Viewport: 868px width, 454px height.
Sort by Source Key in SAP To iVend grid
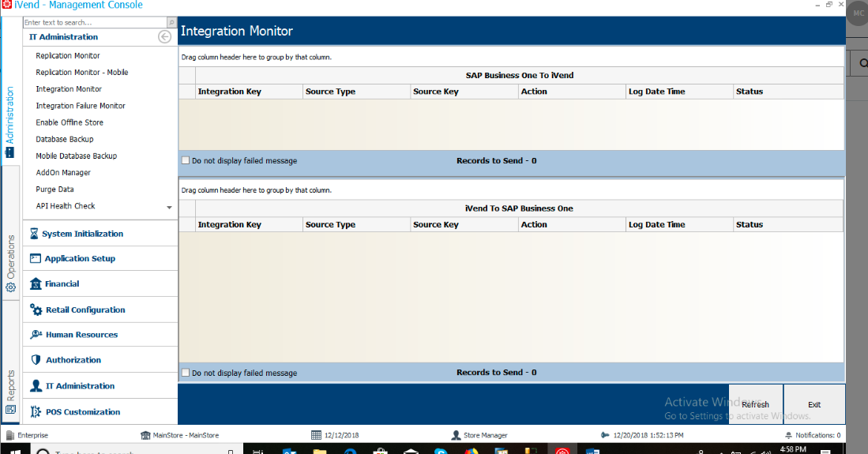464,92
